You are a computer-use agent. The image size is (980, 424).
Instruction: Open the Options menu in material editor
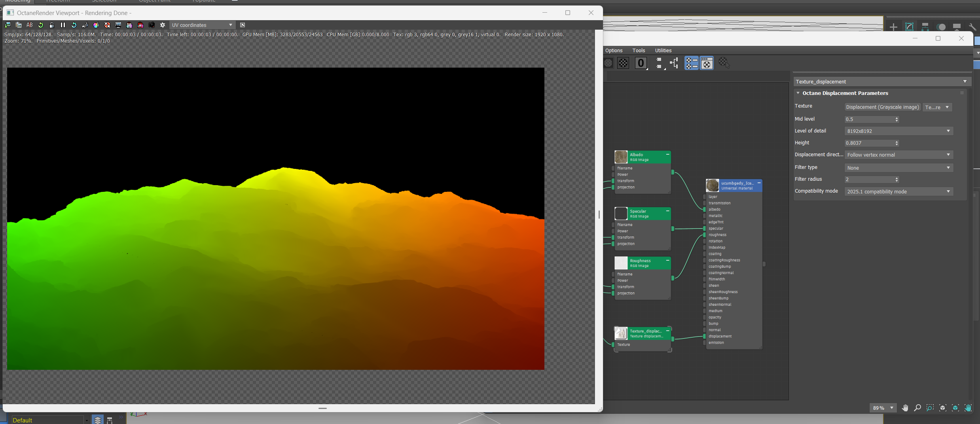[x=614, y=50]
